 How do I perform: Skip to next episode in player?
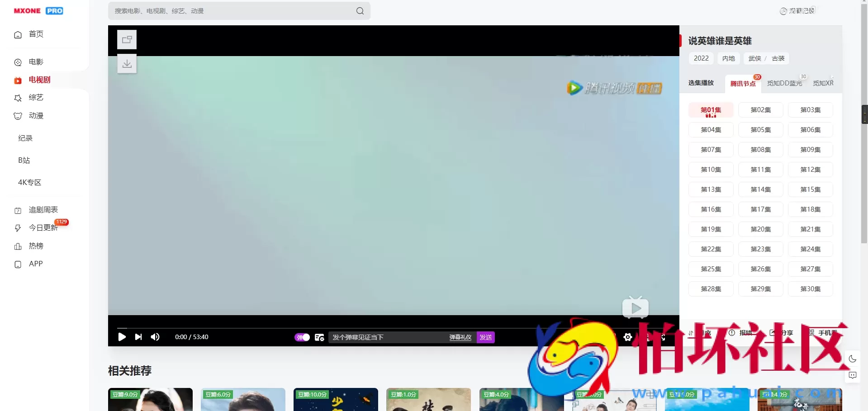(138, 337)
